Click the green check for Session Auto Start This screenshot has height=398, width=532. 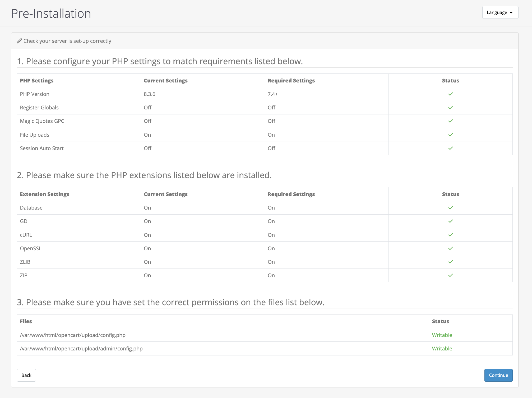pos(450,148)
